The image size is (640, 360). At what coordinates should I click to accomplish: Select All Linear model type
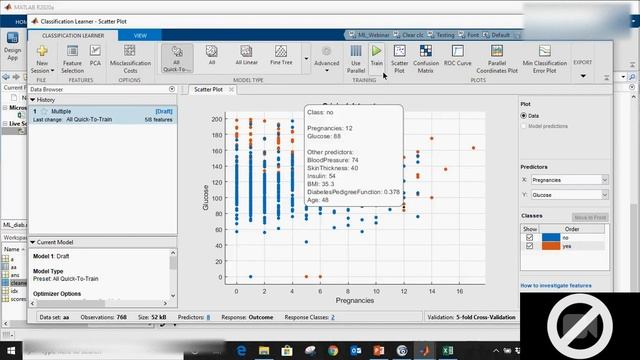(x=247, y=55)
